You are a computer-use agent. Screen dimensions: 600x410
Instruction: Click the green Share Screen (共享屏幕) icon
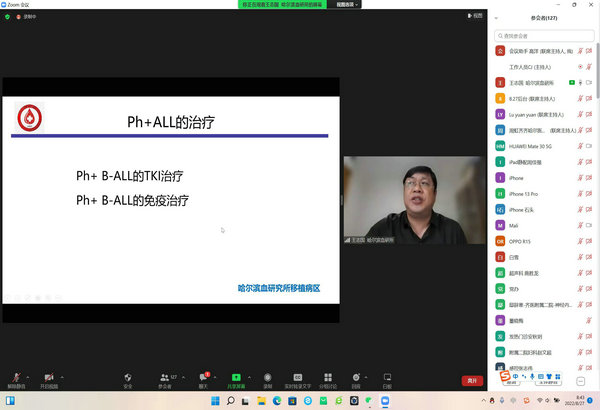[236, 377]
